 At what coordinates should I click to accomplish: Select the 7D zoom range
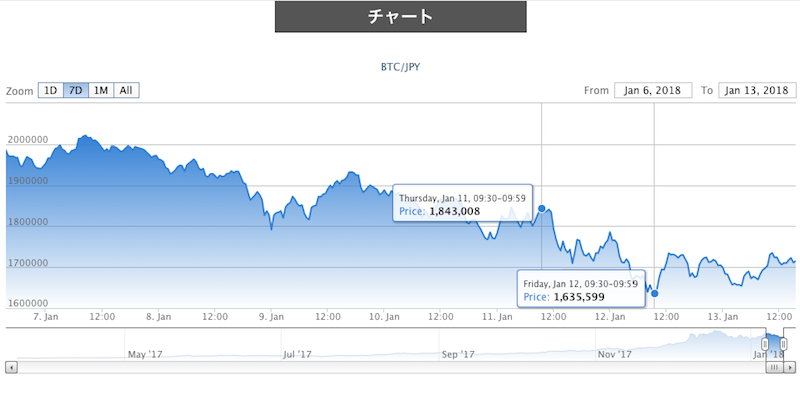pos(76,90)
